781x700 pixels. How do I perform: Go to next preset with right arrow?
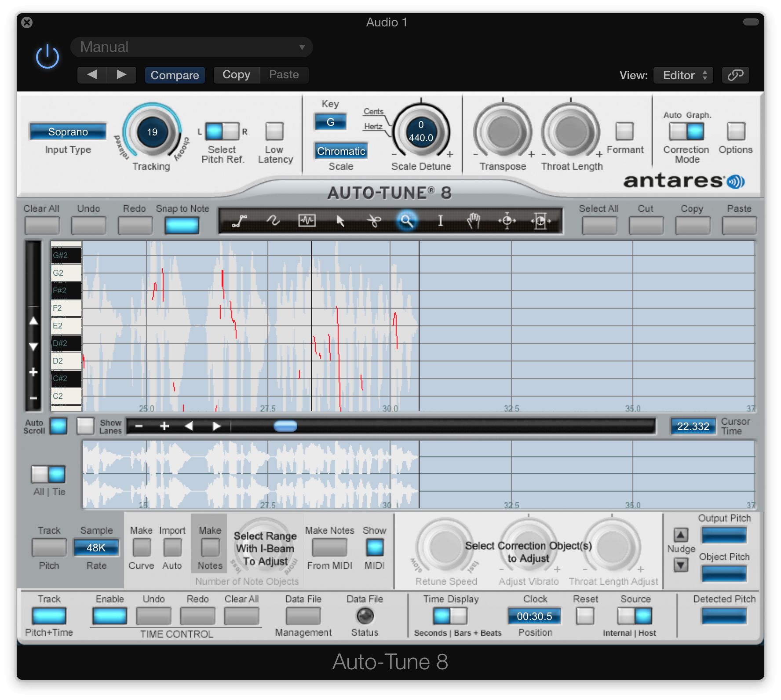[x=121, y=75]
